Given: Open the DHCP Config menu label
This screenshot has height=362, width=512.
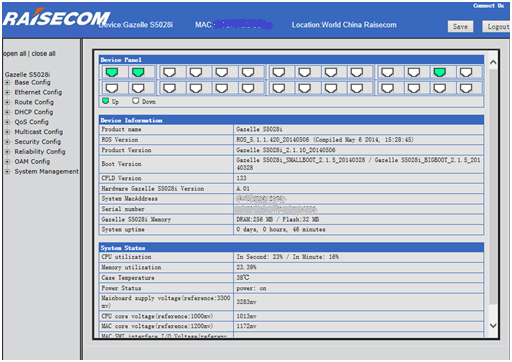Looking at the screenshot, I should tap(34, 112).
